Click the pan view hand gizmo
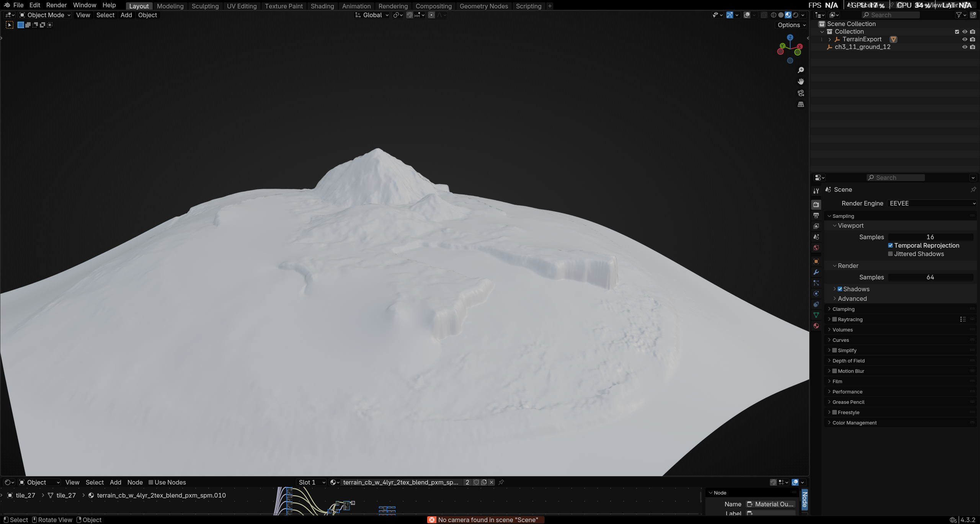 [x=800, y=82]
